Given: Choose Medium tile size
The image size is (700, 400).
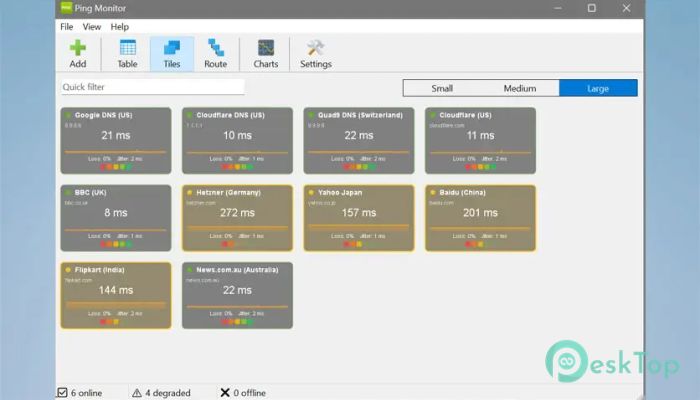Looking at the screenshot, I should [x=520, y=88].
